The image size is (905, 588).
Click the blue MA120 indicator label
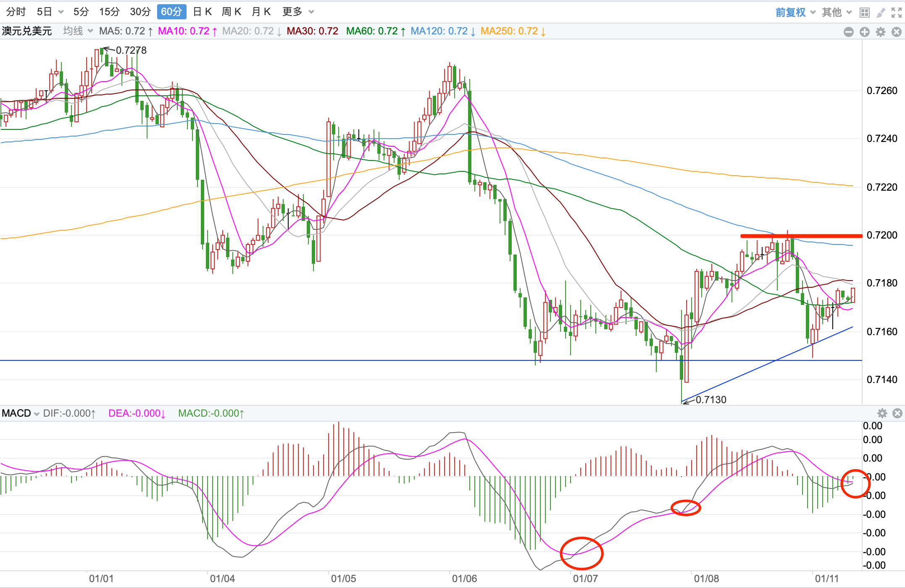pos(443,31)
